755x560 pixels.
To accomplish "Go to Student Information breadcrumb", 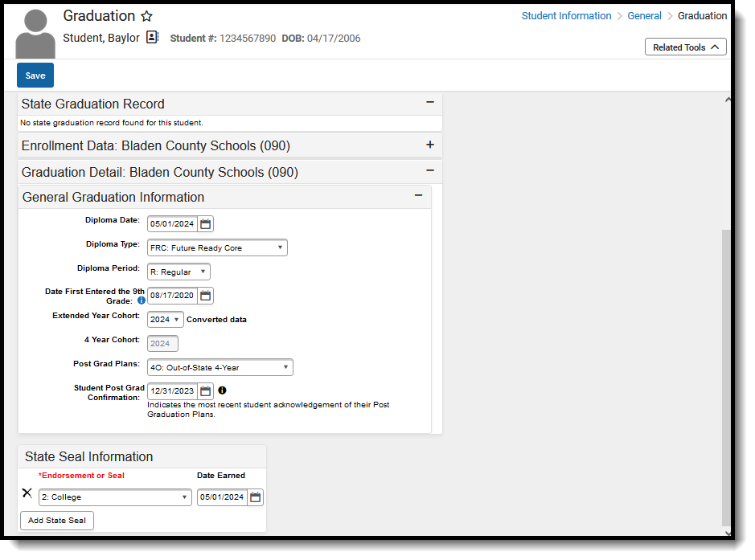I will 566,16.
